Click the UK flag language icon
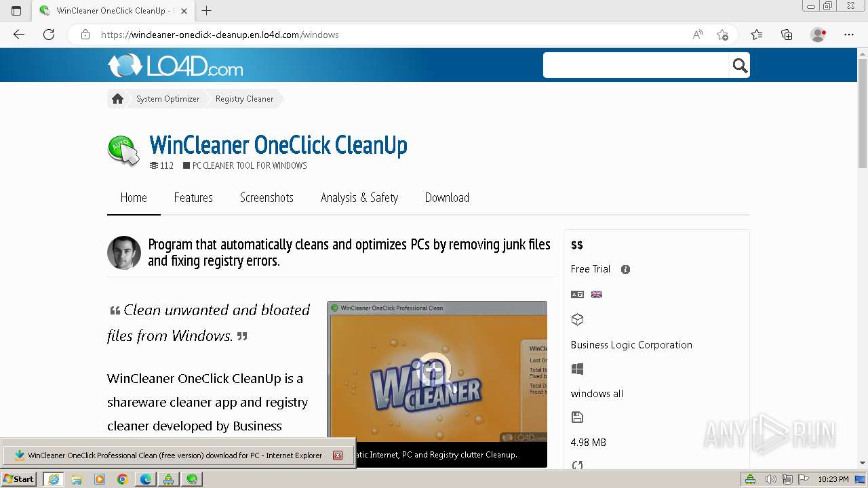This screenshot has width=868, height=488. [597, 294]
